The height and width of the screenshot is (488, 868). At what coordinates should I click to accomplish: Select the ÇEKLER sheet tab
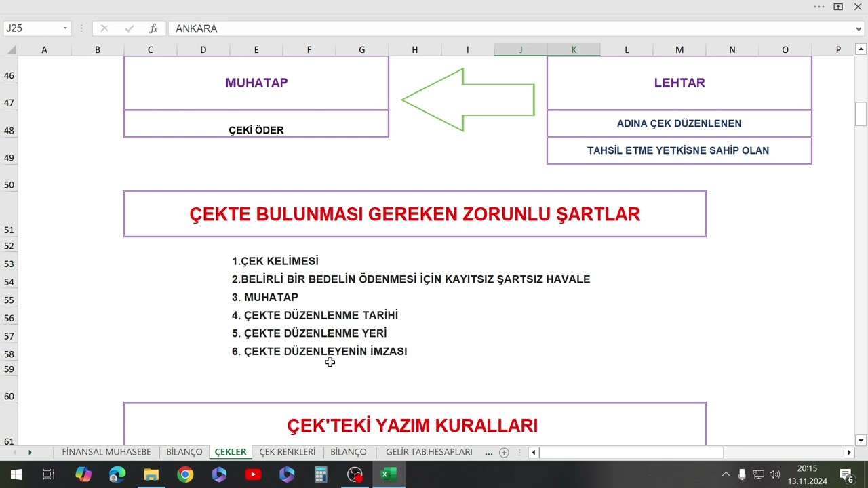tap(231, 452)
